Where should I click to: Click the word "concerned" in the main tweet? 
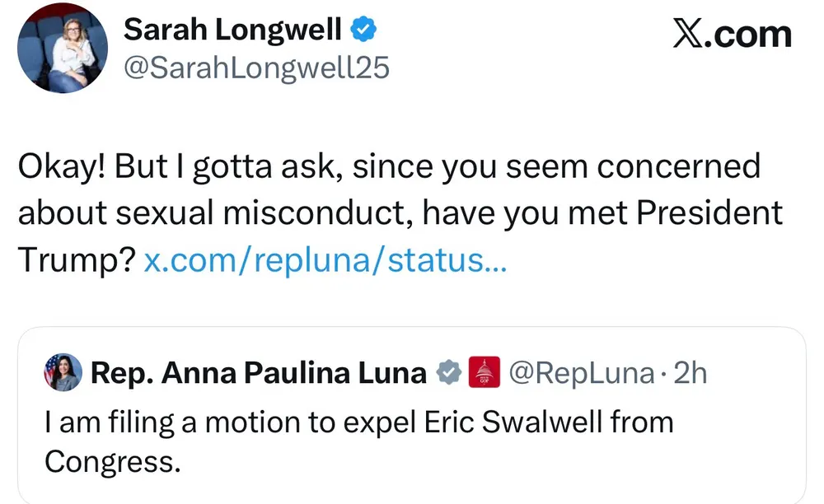tap(677, 166)
